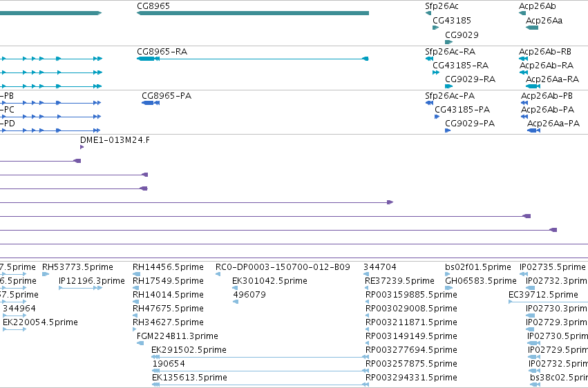Select the 496079 feature
This screenshot has height=388, width=588.
[x=236, y=302]
